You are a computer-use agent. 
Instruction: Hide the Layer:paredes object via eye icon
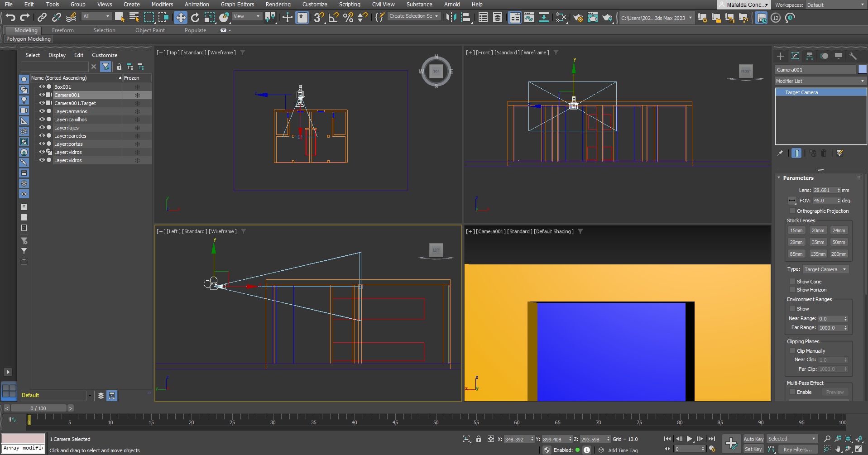point(42,136)
